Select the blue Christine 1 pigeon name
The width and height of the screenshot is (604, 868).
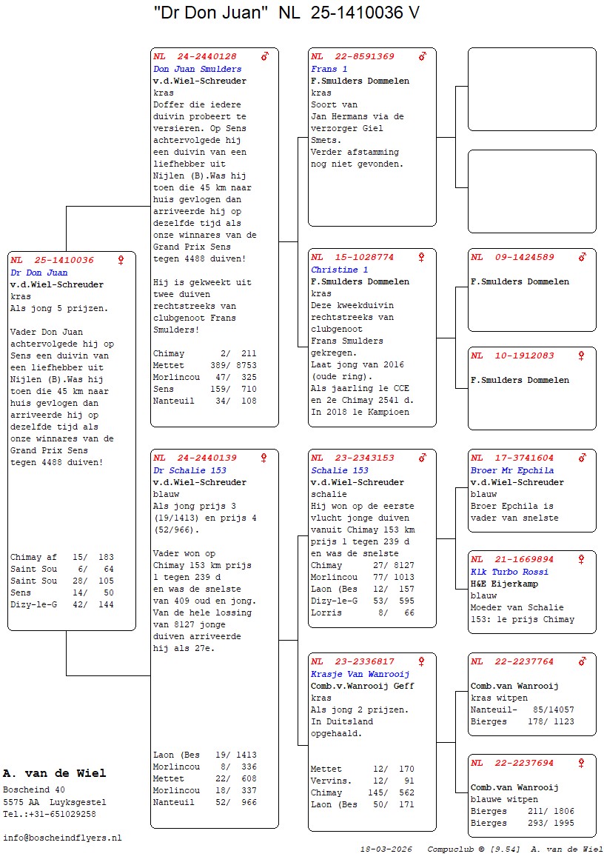click(339, 270)
